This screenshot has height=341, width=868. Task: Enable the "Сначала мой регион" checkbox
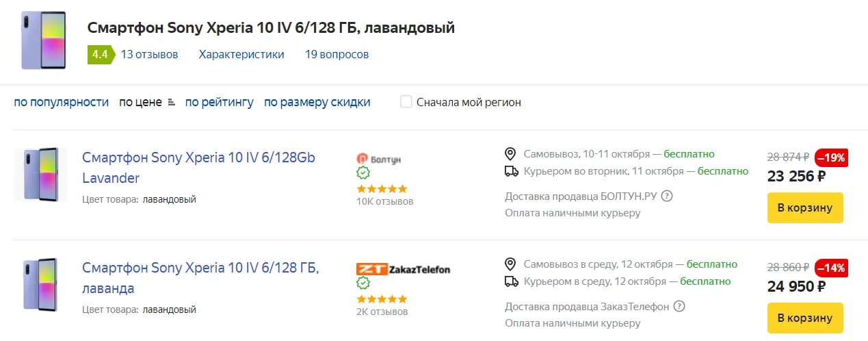(x=406, y=102)
